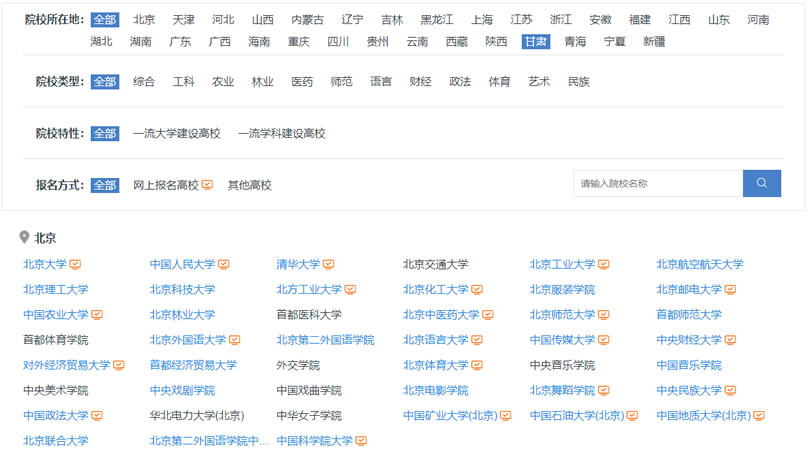Filter location by 西藏

pos(457,41)
